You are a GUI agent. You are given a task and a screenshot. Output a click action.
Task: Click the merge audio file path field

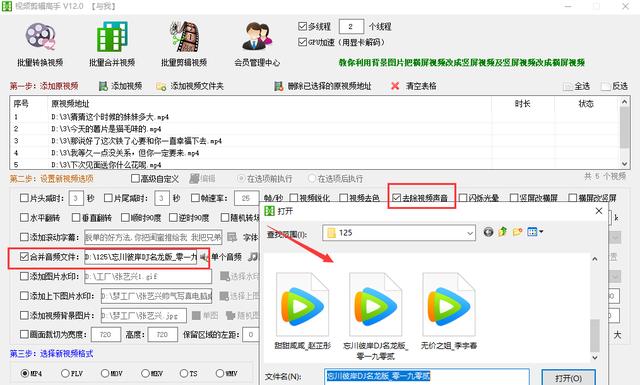[140, 257]
